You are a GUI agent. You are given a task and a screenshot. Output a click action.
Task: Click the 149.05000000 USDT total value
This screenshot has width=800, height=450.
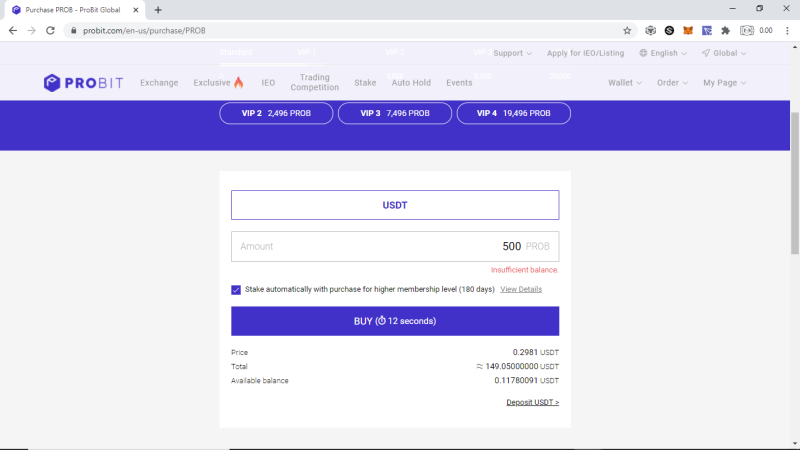point(517,366)
